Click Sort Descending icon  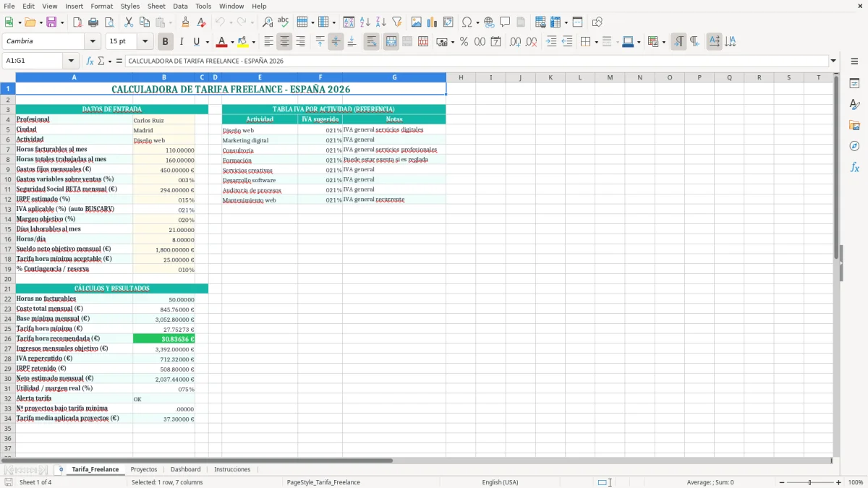tap(381, 22)
